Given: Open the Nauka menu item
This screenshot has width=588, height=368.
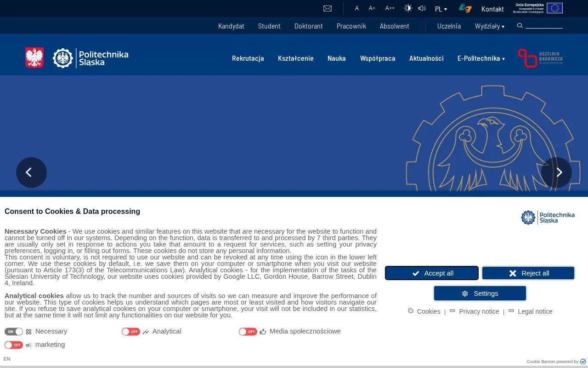Looking at the screenshot, I should tap(337, 58).
